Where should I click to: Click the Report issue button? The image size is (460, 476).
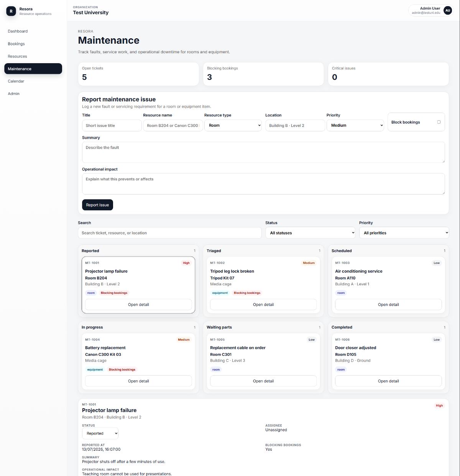click(x=97, y=205)
